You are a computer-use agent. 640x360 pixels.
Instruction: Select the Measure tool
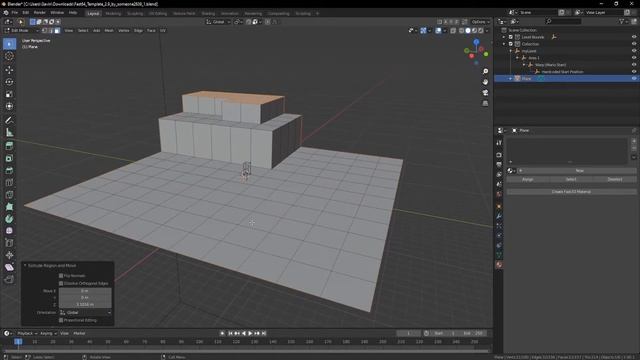click(x=9, y=132)
